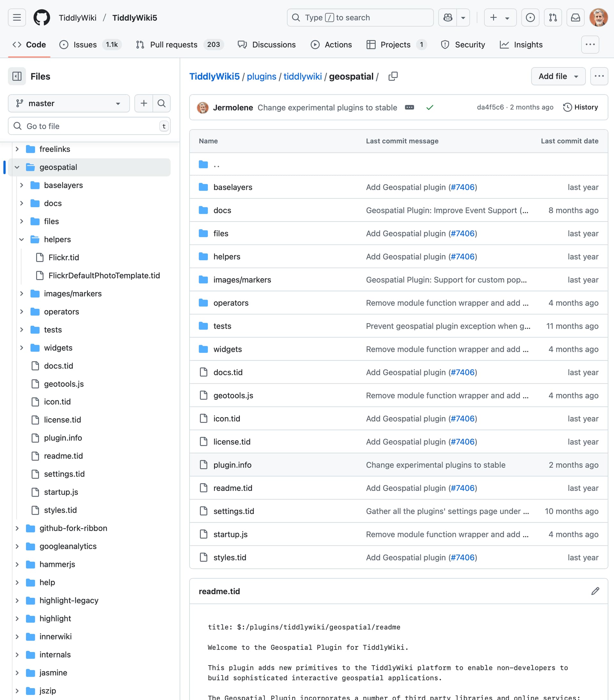Open startup.js in the file tree

[61, 492]
